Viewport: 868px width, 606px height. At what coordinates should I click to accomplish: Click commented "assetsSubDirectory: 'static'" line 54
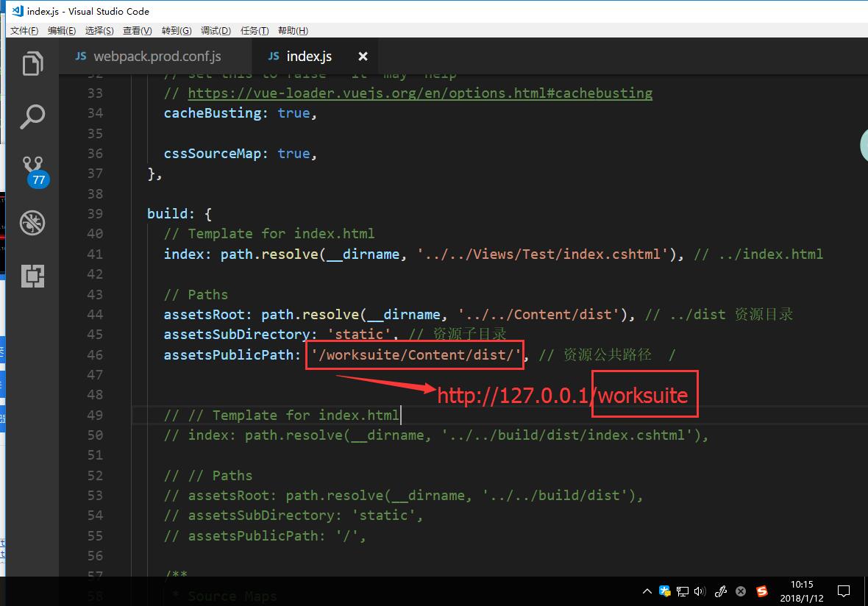[294, 516]
